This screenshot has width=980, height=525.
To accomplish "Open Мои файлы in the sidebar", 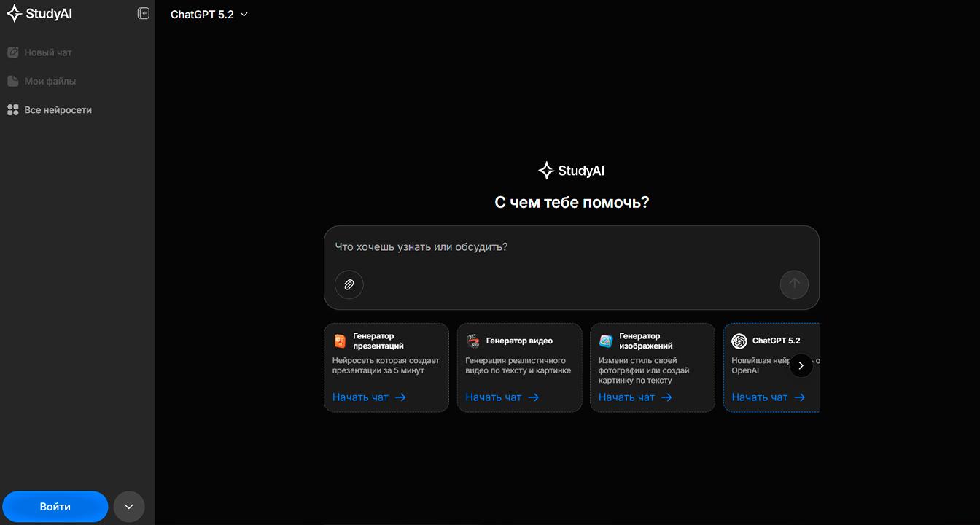I will pyautogui.click(x=50, y=82).
